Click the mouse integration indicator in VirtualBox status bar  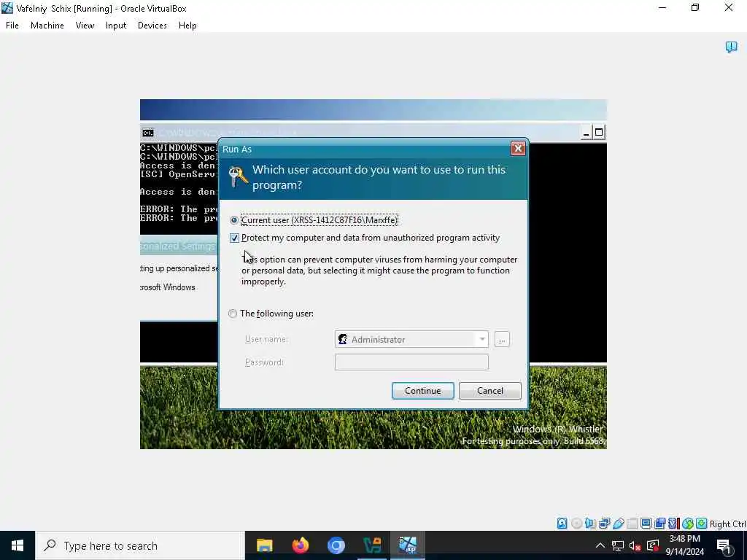pyautogui.click(x=687, y=524)
